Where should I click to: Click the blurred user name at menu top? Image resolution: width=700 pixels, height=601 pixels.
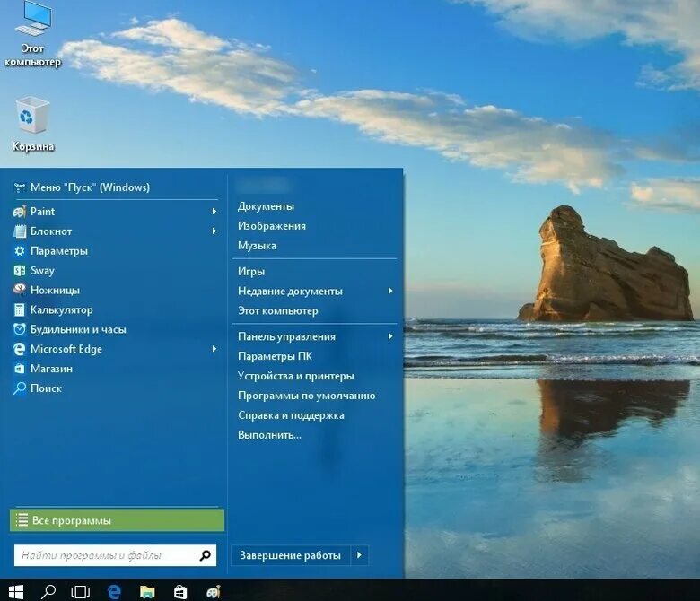[262, 184]
